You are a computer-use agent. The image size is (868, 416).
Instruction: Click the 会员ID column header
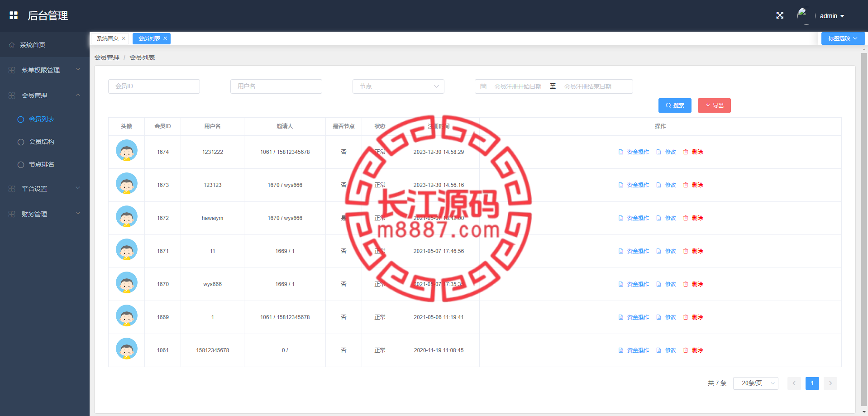(x=163, y=126)
